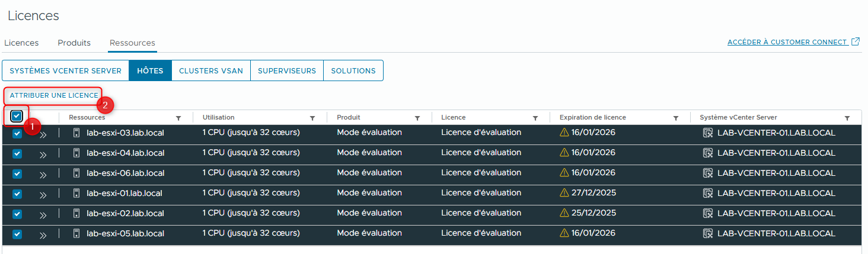Uncheck the lab-esxi-04.lab.local row checkbox

[x=17, y=154]
